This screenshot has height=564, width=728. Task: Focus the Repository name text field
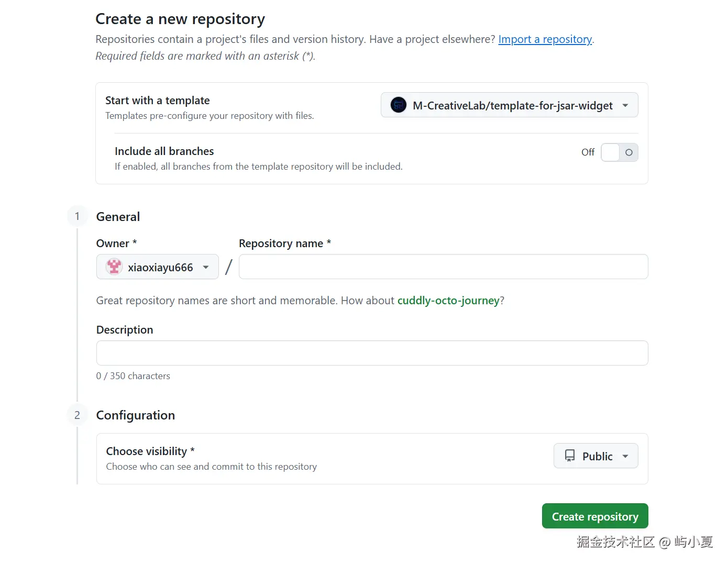[x=443, y=267]
